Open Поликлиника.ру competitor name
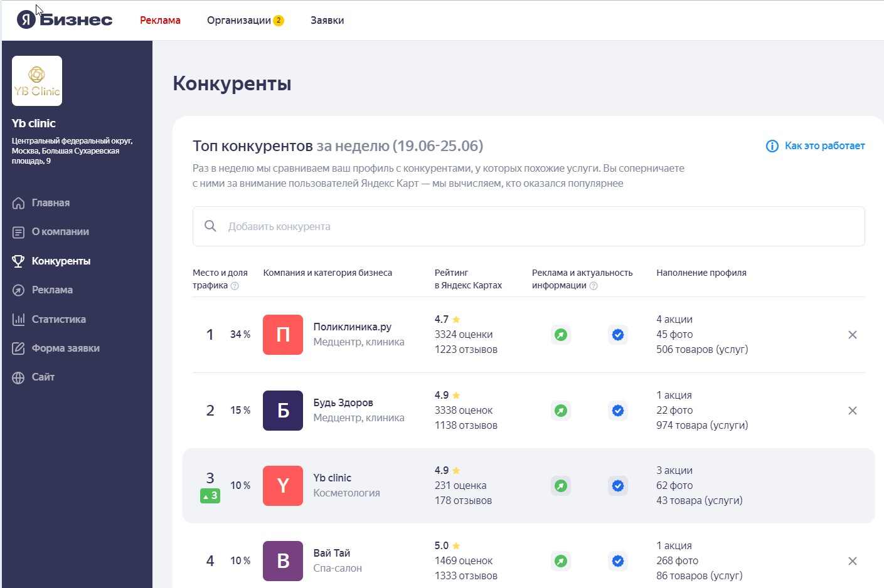Screen dimensions: 884x588 (x=352, y=327)
